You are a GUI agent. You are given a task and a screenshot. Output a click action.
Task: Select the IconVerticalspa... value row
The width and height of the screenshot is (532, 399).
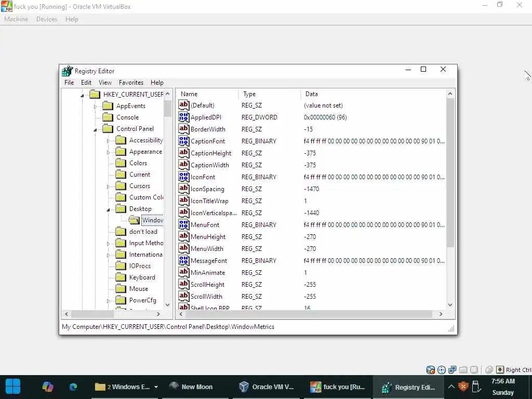[312, 212]
